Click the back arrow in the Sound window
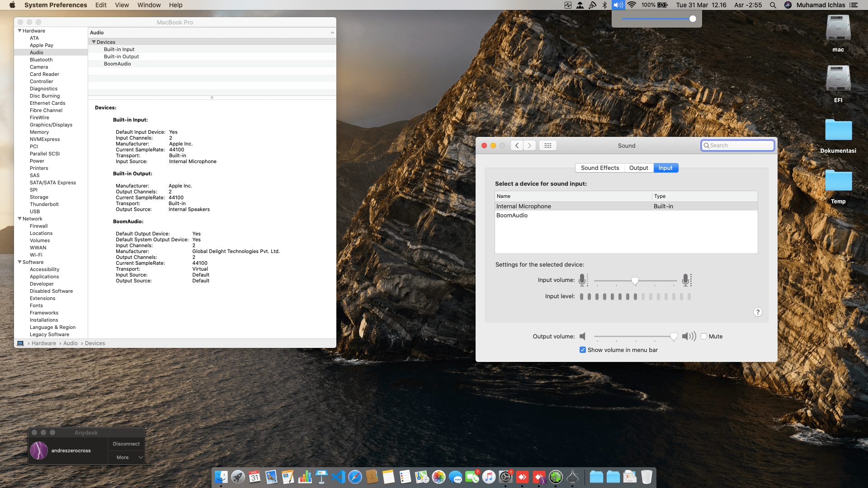 click(x=517, y=145)
